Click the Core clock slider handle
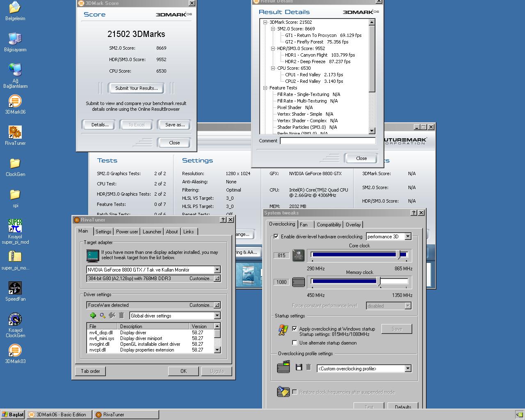 (x=398, y=255)
